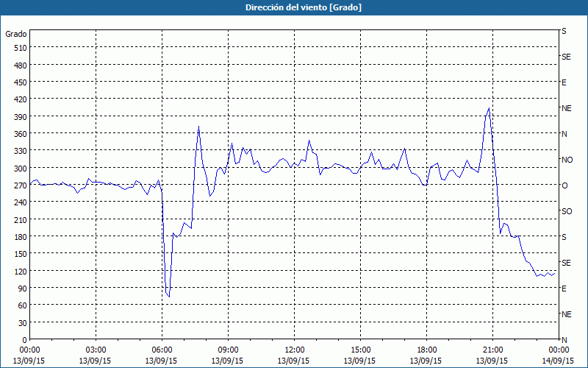Click the 13/09/15 date under 06:00

pyautogui.click(x=161, y=361)
